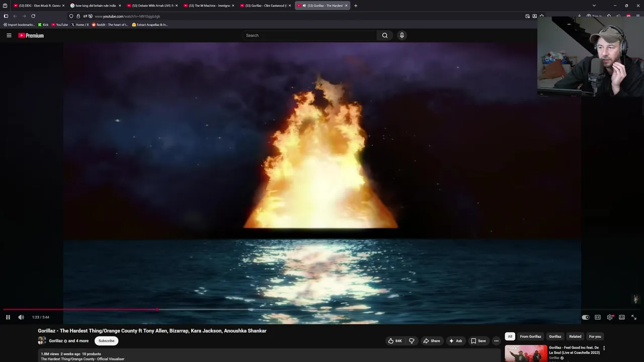Image resolution: width=644 pixels, height=362 pixels.
Task: Click the YouTube search field
Action: (309, 35)
